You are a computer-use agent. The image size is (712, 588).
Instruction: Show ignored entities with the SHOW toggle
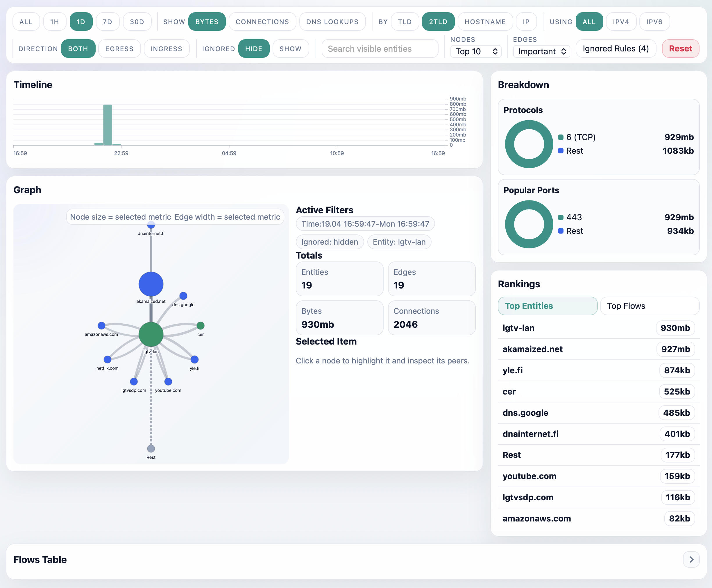point(290,49)
